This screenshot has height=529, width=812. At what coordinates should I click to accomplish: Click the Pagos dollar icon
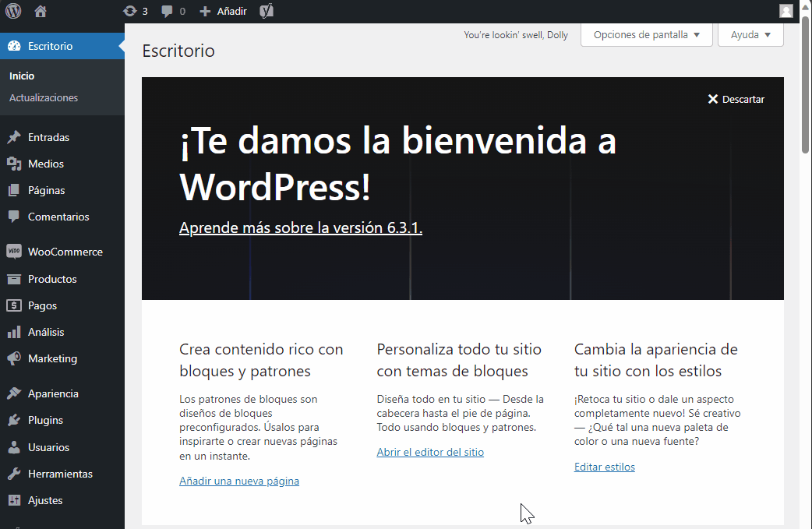coord(14,305)
